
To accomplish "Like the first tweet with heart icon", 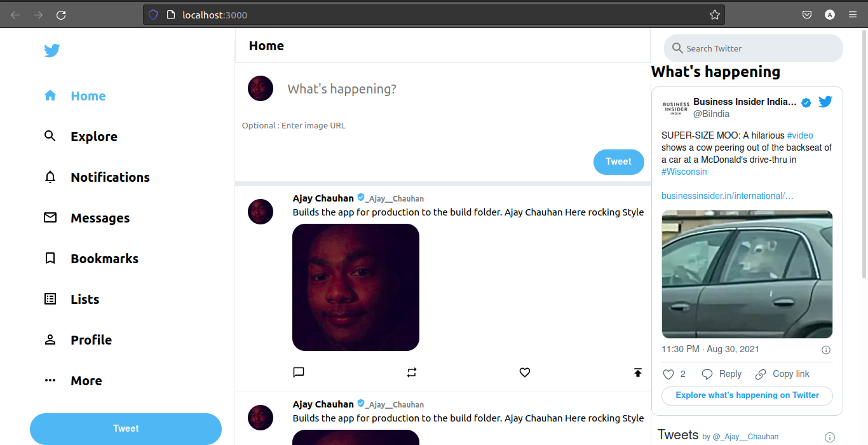I will coord(525,373).
